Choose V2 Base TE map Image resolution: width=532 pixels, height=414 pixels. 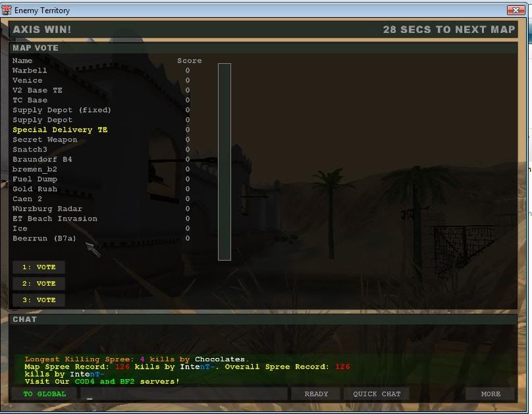38,90
